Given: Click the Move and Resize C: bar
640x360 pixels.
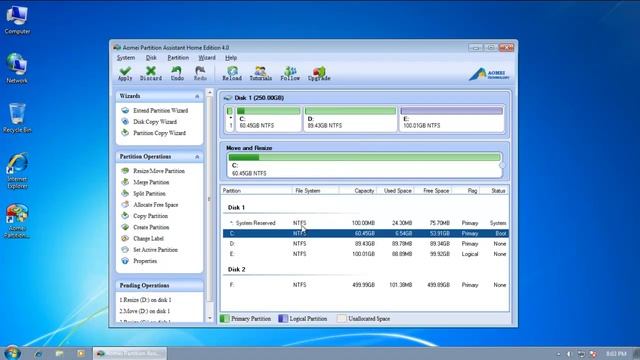Looking at the screenshot, I should pos(364,165).
